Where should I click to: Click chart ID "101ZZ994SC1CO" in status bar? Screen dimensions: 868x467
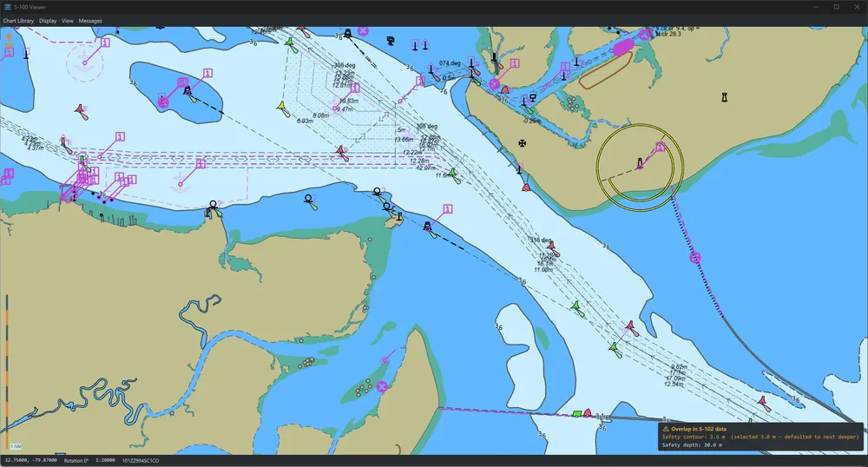click(x=141, y=460)
